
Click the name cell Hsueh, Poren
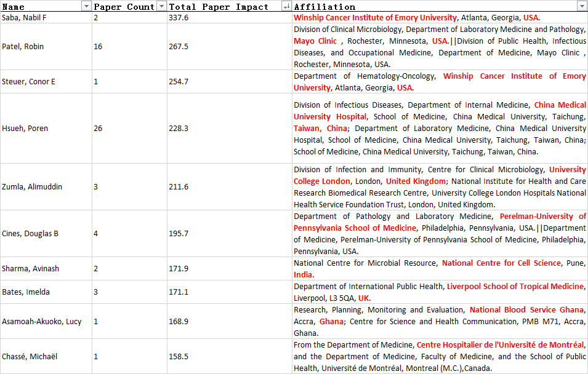pos(46,128)
